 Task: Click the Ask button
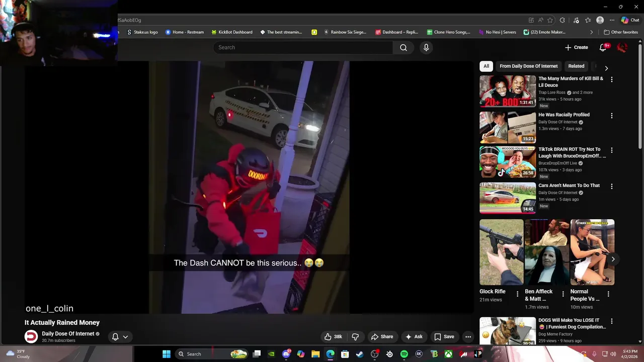pos(414,337)
